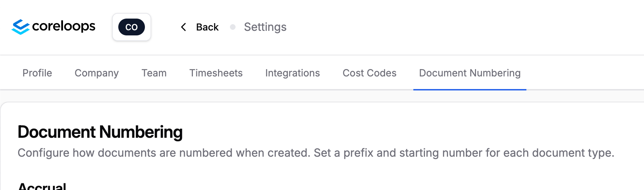Image resolution: width=644 pixels, height=190 pixels.
Task: Go to the Timesheets tab
Action: tap(216, 73)
